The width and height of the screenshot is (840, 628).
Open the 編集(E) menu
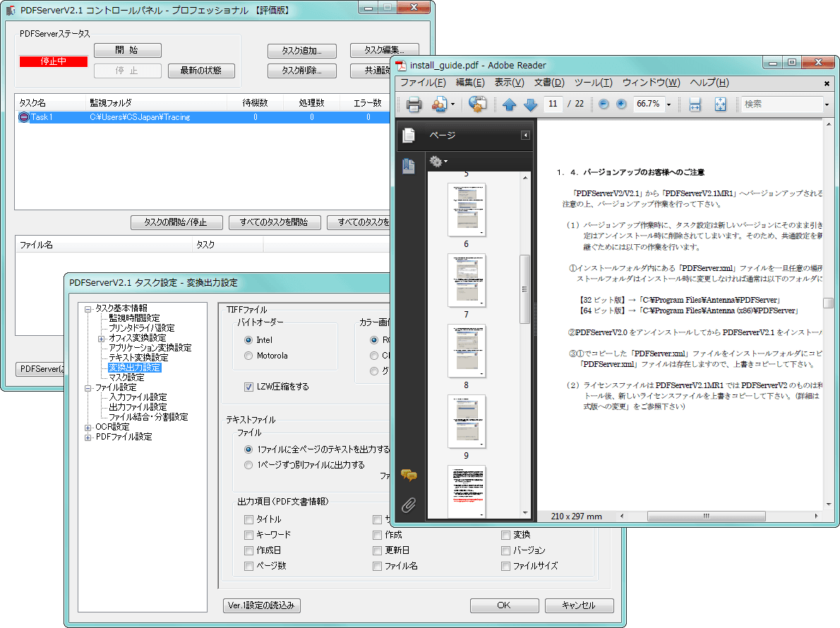click(x=470, y=83)
